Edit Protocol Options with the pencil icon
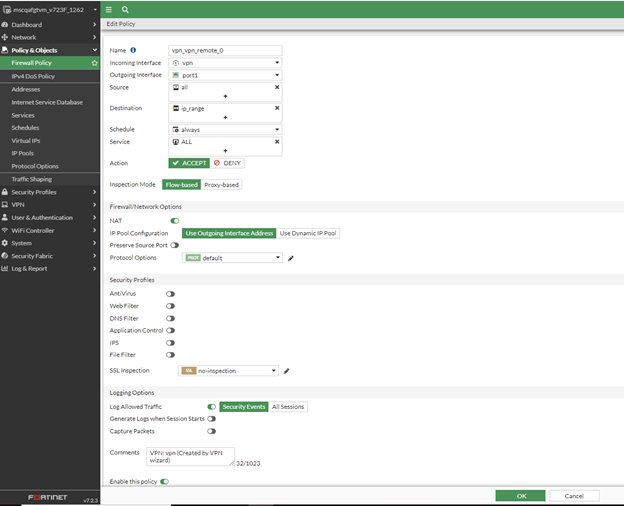Screen dimensions: 624x506 (291, 258)
